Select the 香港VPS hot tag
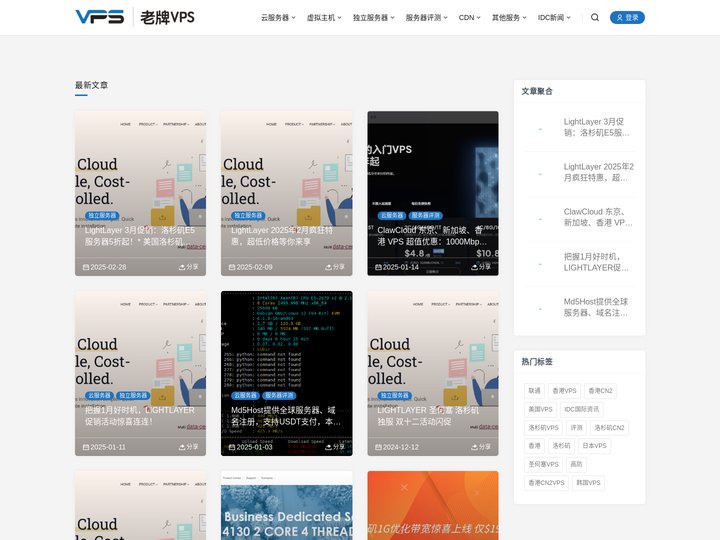This screenshot has height=540, width=720. point(564,391)
